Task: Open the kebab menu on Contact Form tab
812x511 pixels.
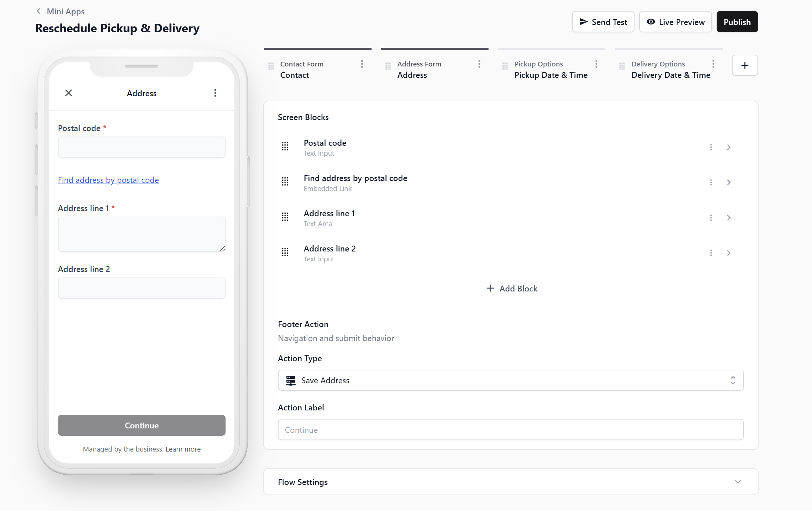Action: point(362,64)
